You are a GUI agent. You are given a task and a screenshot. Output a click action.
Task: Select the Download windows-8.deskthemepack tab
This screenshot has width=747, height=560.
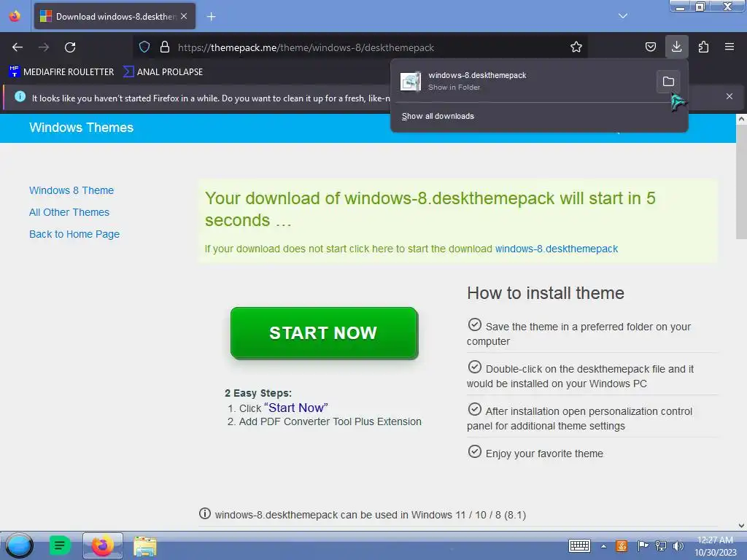[115, 17]
